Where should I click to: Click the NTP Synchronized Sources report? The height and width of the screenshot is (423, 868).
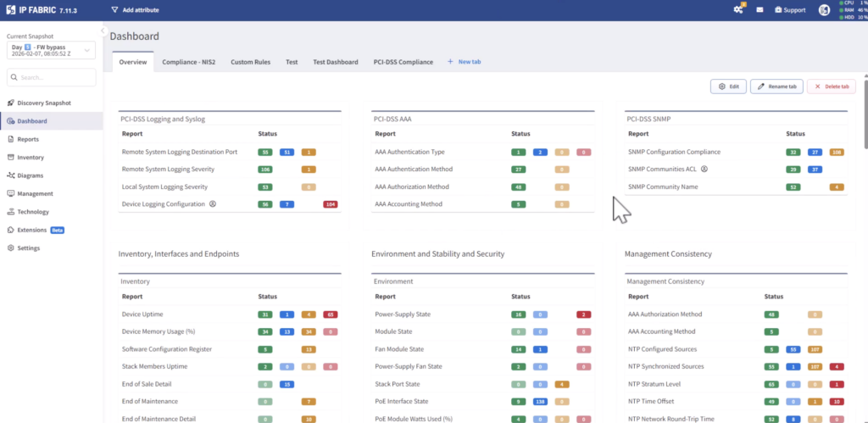(666, 366)
